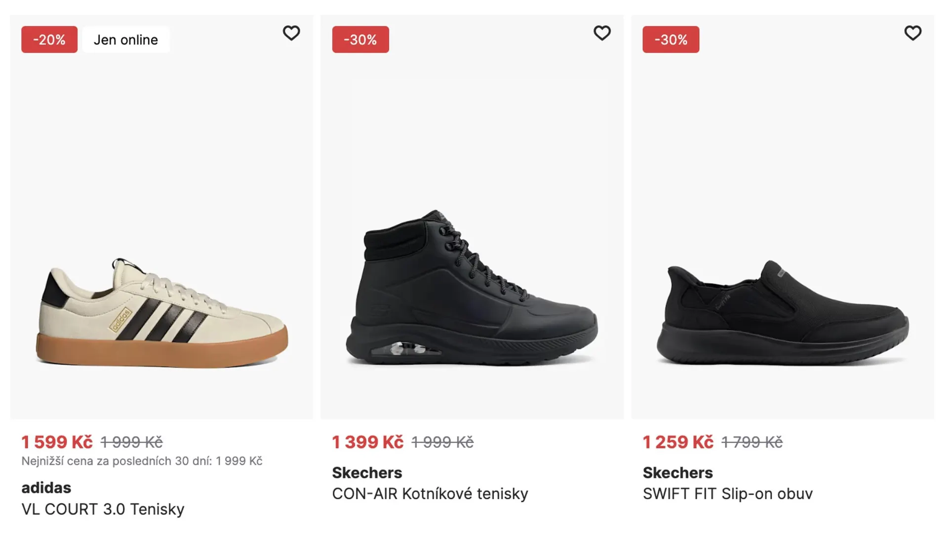Add Skechers CON-AIR boots to wishlist
Image resolution: width=948 pixels, height=560 pixels.
(x=602, y=33)
